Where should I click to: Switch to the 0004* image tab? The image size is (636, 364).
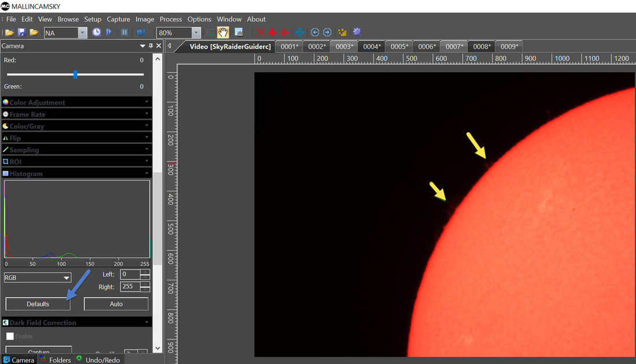coord(372,47)
